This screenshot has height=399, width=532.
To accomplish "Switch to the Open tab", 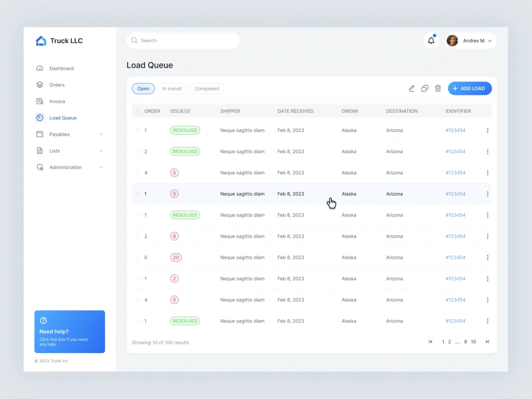I will tap(143, 88).
